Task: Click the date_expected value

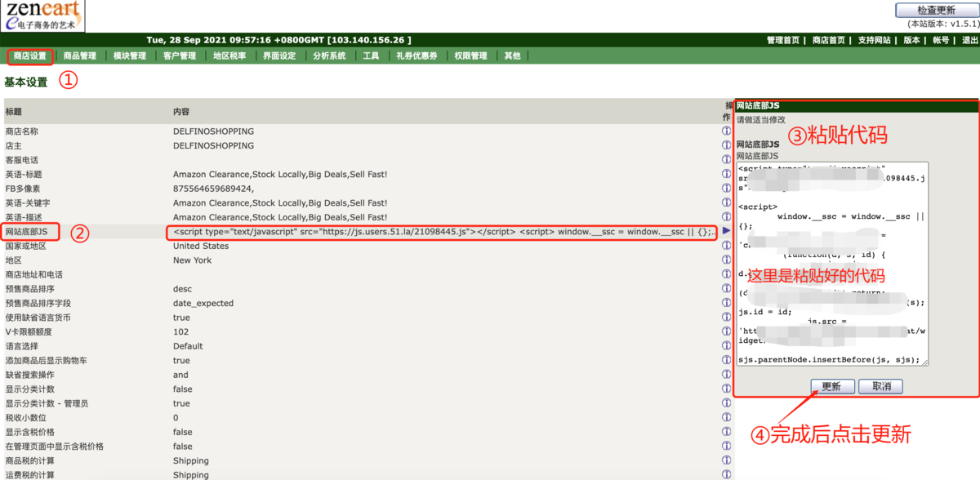Action: point(203,303)
